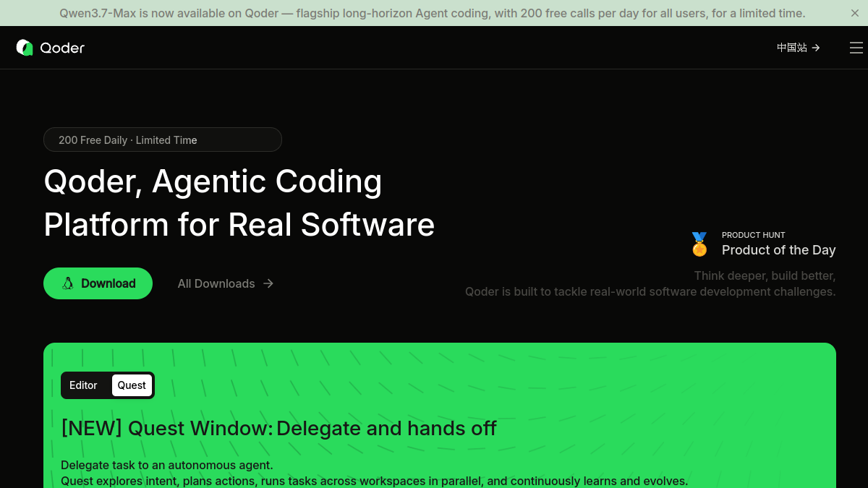Click the 200 Free Daily badge
Screen dimensions: 868x488
[x=163, y=140]
